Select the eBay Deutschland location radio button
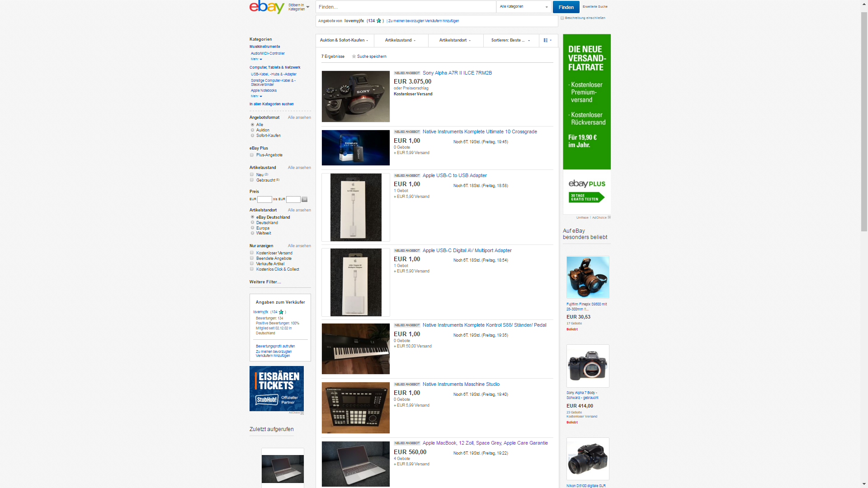Screen dimensions: 868x488 click(252, 217)
